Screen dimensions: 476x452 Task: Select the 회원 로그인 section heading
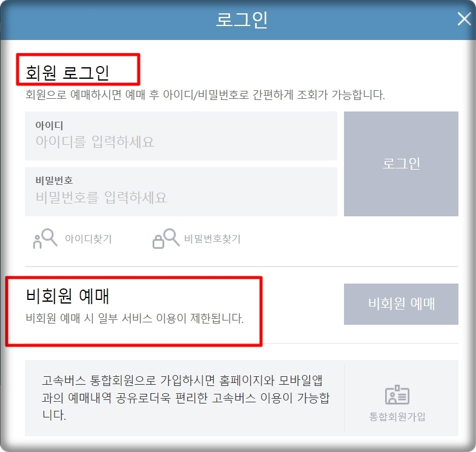[67, 73]
